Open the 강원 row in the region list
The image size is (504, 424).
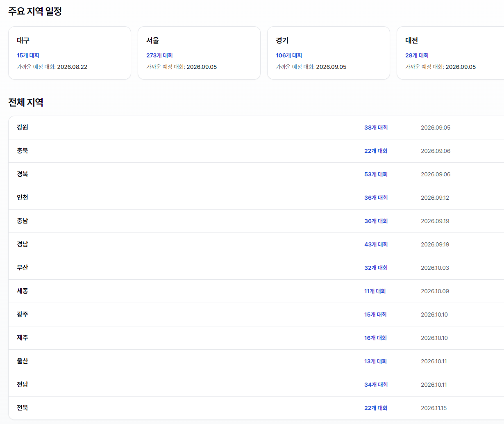coord(256,128)
